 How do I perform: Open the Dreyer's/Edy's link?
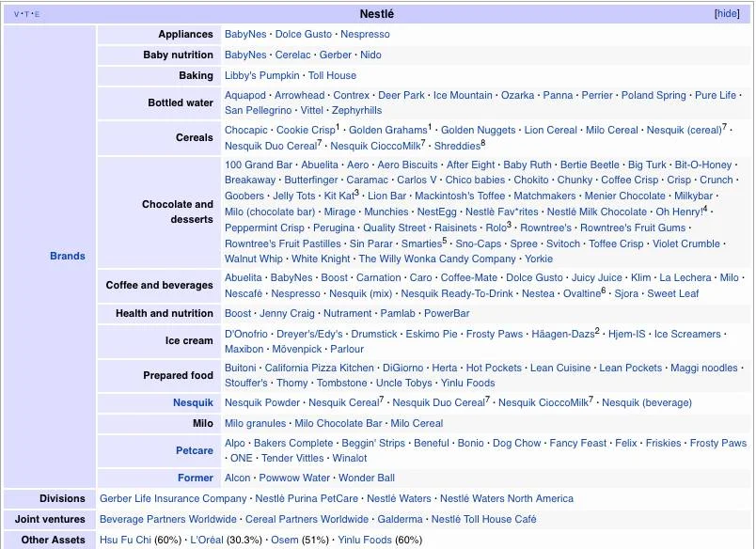tap(309, 334)
